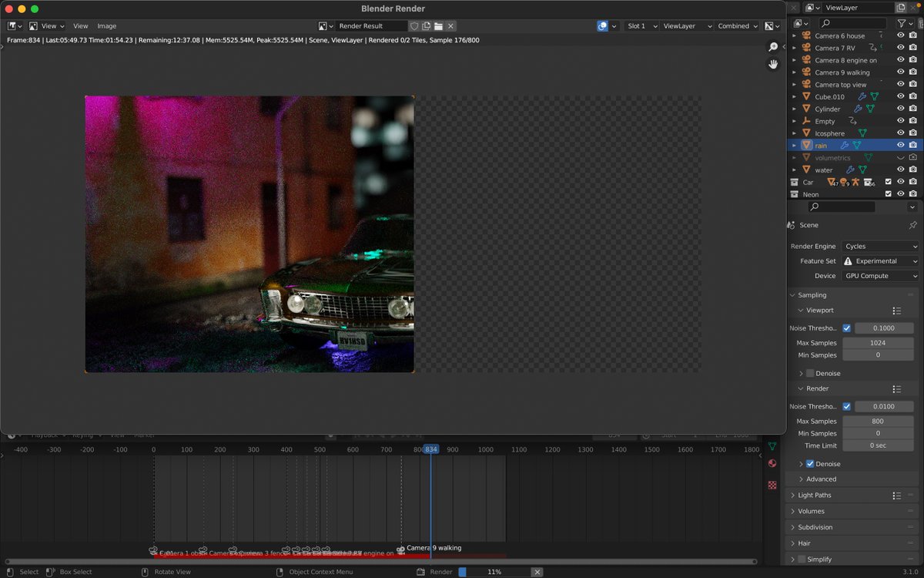Toggle Viewport Noise Threshold checkbox

tap(847, 328)
